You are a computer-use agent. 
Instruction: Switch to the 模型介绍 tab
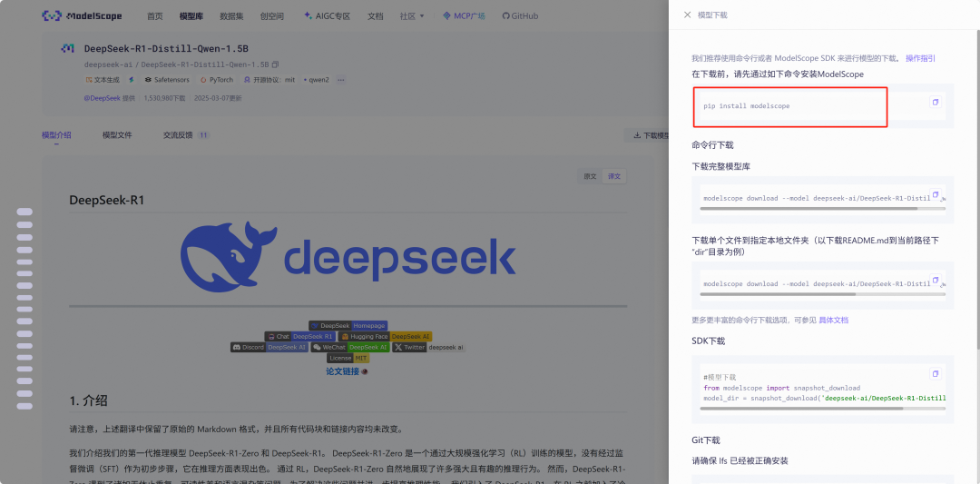coord(56,135)
